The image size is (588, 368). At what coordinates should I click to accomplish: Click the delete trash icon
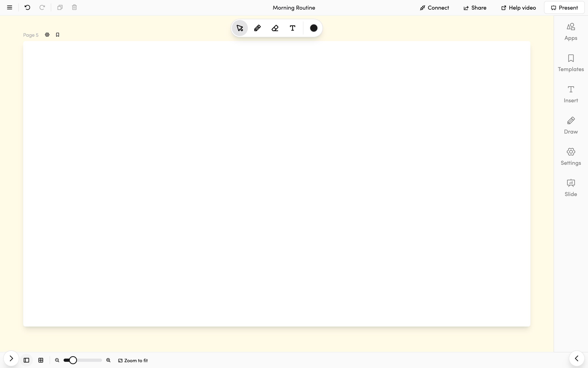74,8
